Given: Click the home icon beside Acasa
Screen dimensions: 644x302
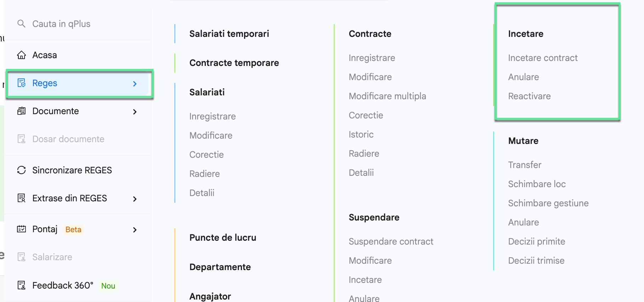Looking at the screenshot, I should (x=22, y=55).
